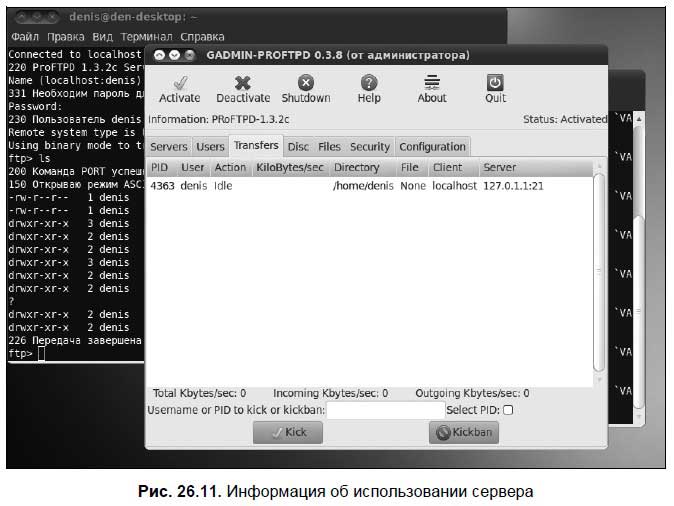Click the Activate checkmark icon
The height and width of the screenshot is (506, 674).
coord(179,83)
